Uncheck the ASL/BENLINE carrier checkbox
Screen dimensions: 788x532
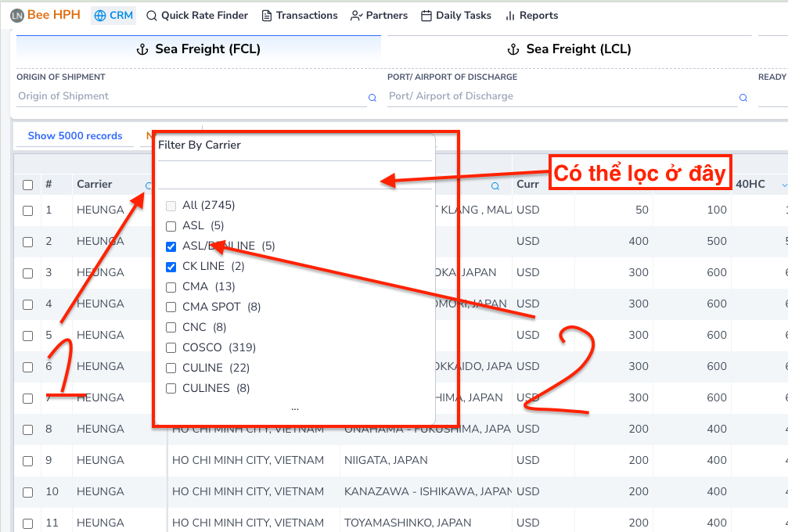pyautogui.click(x=171, y=246)
